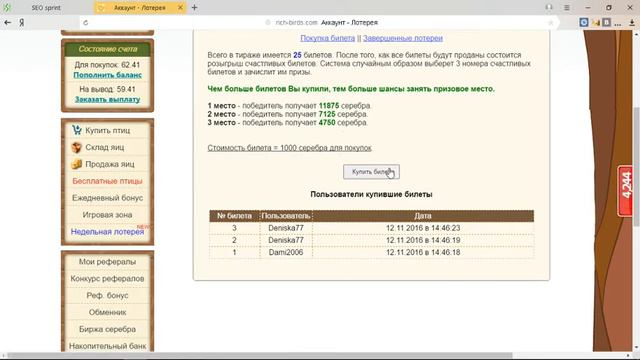The width and height of the screenshot is (640, 360).
Task: Open 'Покупка билета' link
Action: (x=327, y=38)
